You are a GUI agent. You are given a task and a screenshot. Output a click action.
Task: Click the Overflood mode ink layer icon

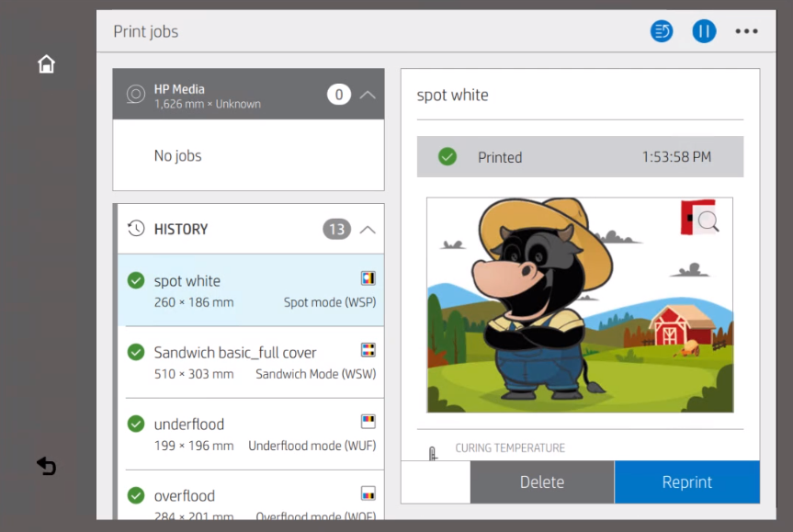tap(368, 493)
